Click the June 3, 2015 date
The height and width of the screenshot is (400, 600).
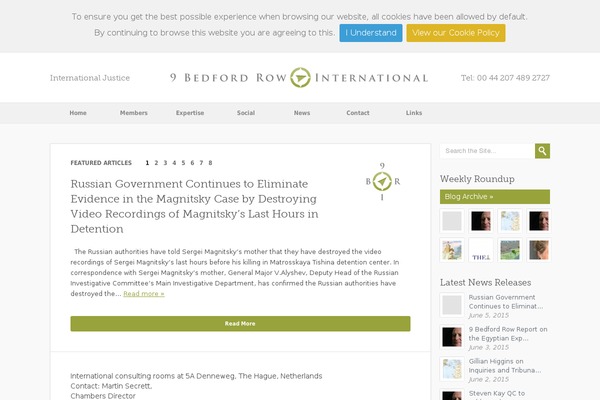(489, 347)
